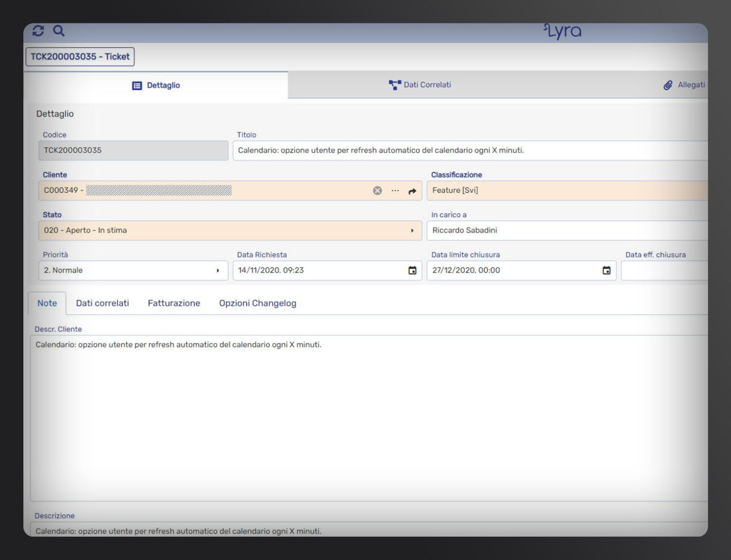731x560 pixels.
Task: Expand the Stato dropdown arrow
Action: 412,230
